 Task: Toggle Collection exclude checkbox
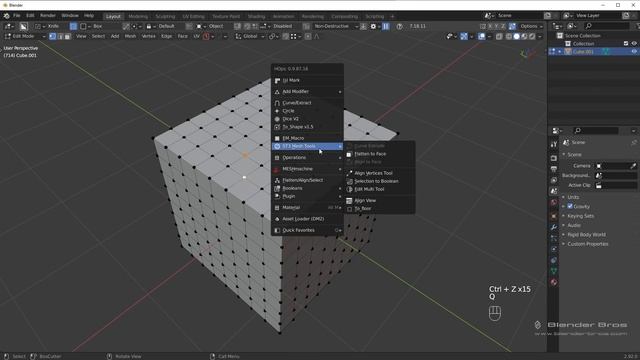coord(626,44)
